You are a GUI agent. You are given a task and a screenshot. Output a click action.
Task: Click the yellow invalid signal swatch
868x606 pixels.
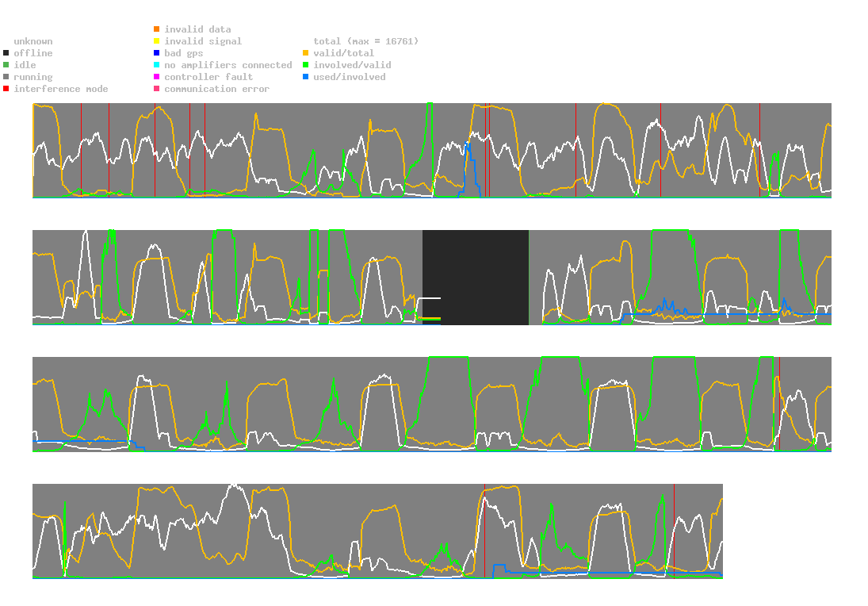pyautogui.click(x=157, y=41)
